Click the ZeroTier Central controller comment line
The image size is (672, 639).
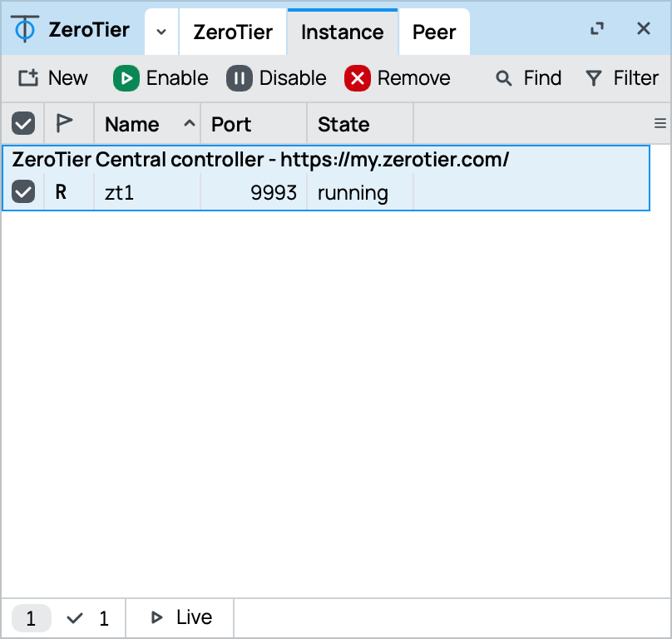[x=260, y=160]
